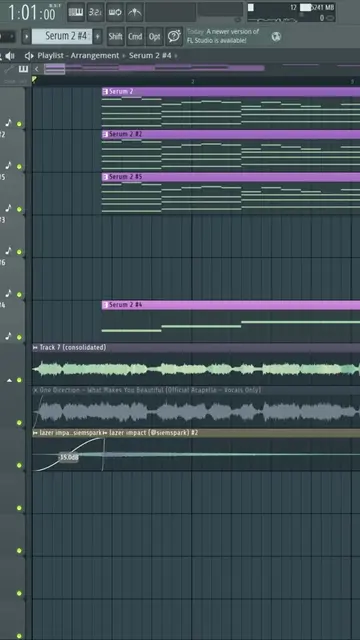This screenshot has height=640, width=360.
Task: Mute the Serum 2 #2 track
Action: 19,167
